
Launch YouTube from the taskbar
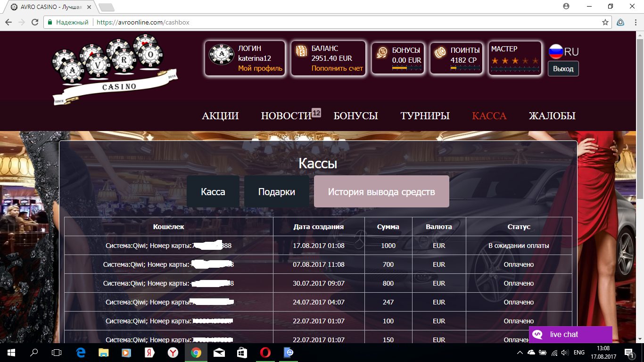pos(125,352)
